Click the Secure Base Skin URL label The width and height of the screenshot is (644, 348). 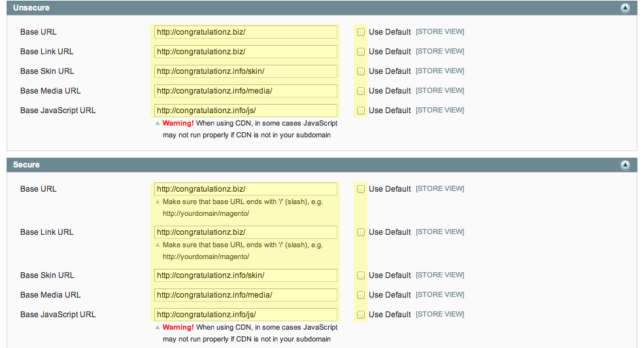pos(47,275)
